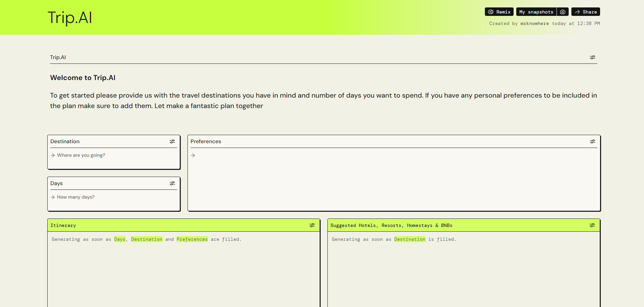Image resolution: width=644 pixels, height=307 pixels.
Task: Click the 'today at 12:38 PM' timestamp
Action: [576, 24]
